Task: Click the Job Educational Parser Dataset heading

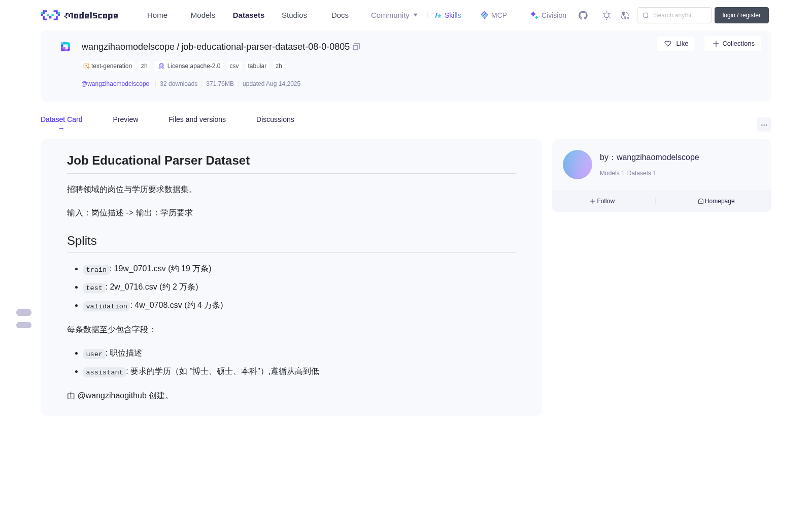Action: coord(158,161)
